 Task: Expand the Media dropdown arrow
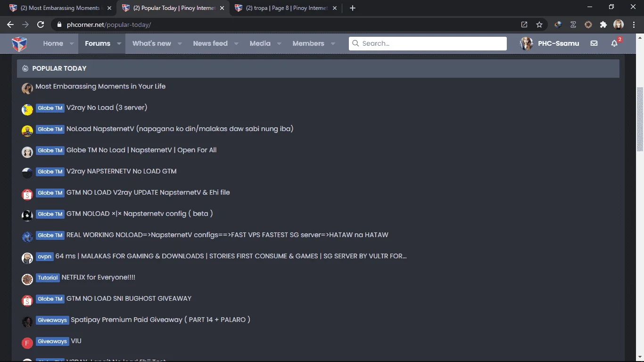coord(279,43)
